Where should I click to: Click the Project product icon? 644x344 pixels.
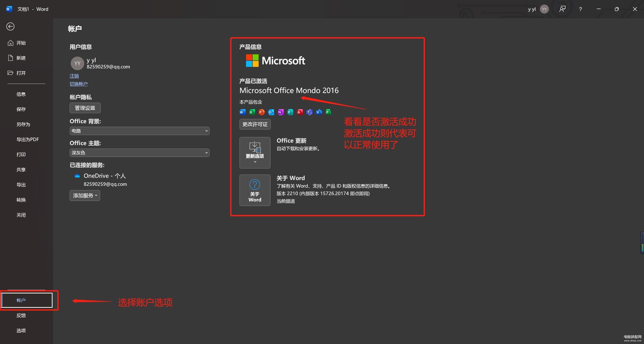point(329,112)
